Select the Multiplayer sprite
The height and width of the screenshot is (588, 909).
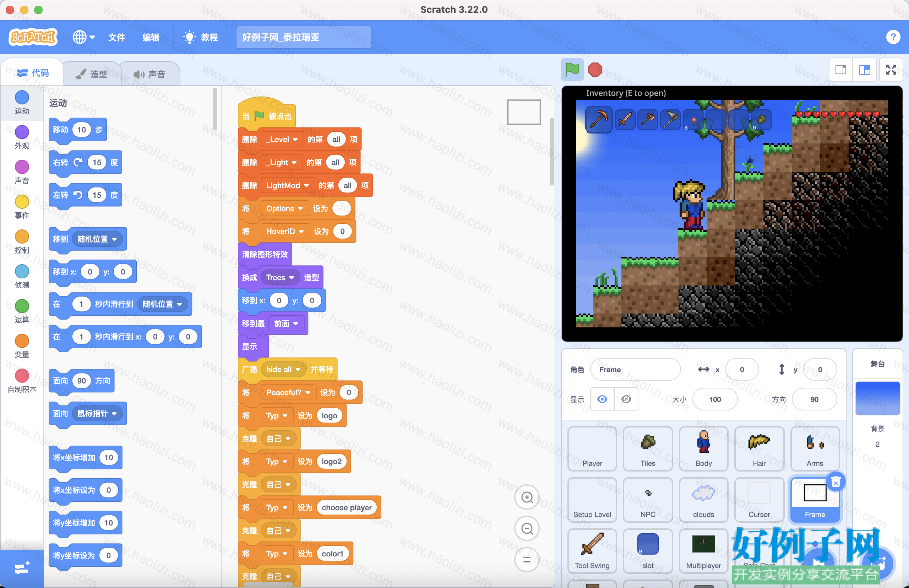click(x=704, y=551)
